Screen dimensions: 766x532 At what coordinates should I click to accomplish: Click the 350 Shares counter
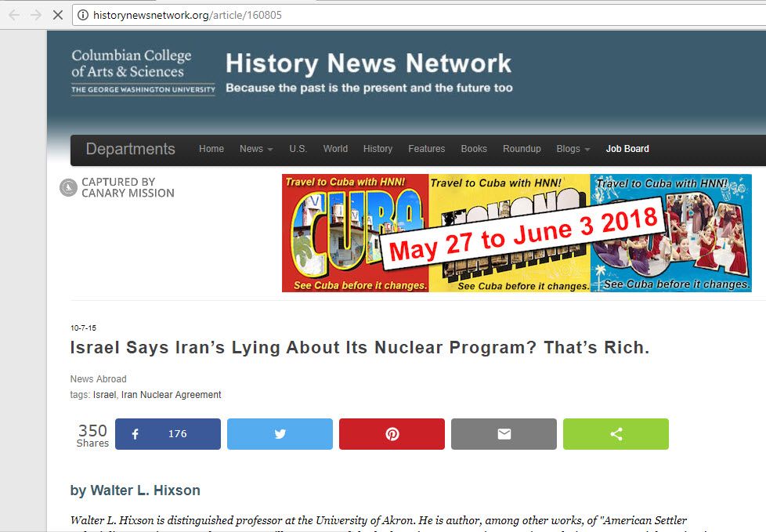click(x=92, y=435)
